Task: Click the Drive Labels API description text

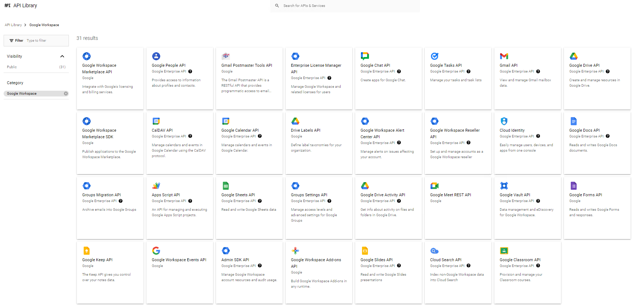Action: click(316, 148)
